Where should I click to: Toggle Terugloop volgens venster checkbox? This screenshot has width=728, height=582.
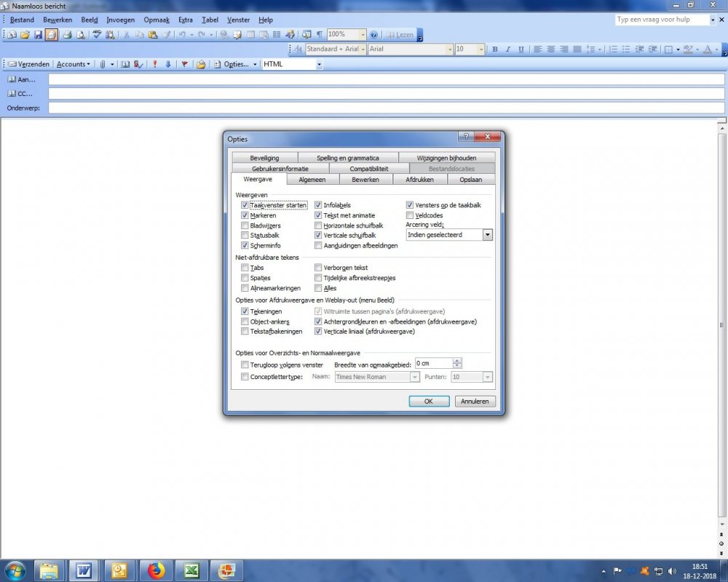coord(245,364)
